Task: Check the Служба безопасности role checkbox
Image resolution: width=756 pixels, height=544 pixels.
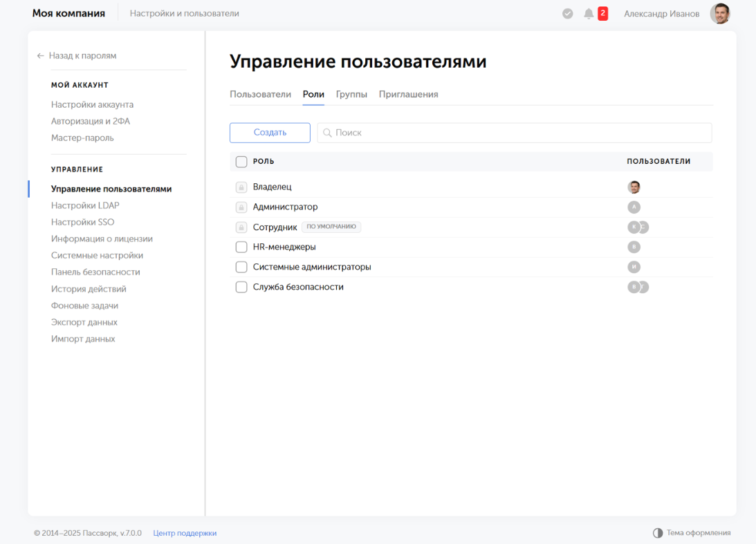Action: click(241, 287)
